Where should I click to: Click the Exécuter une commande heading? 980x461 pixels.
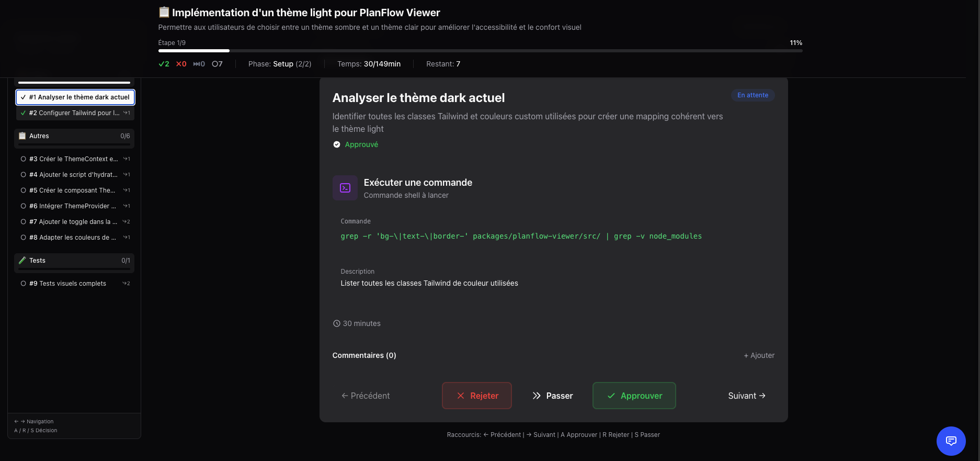tap(418, 183)
